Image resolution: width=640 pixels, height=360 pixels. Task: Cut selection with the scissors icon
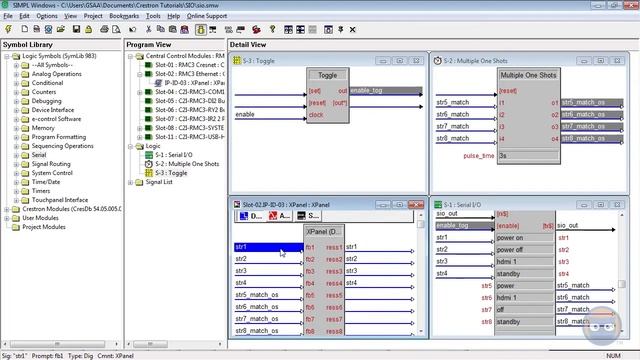(x=148, y=29)
